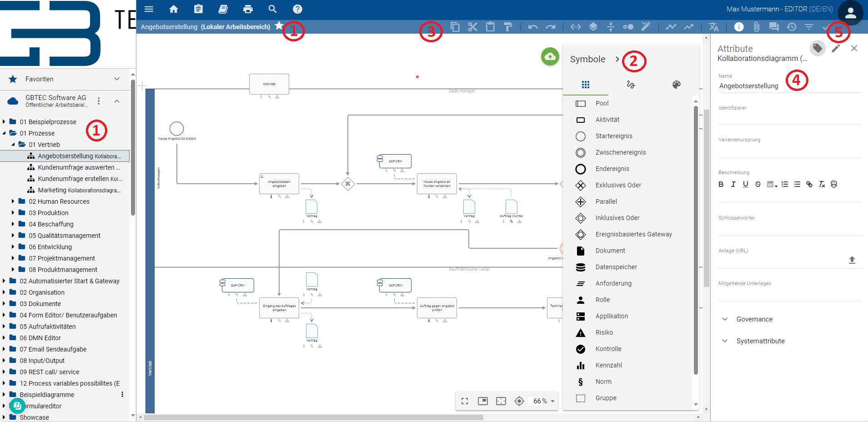
Task: Click the green cloud upload button
Action: [x=550, y=57]
